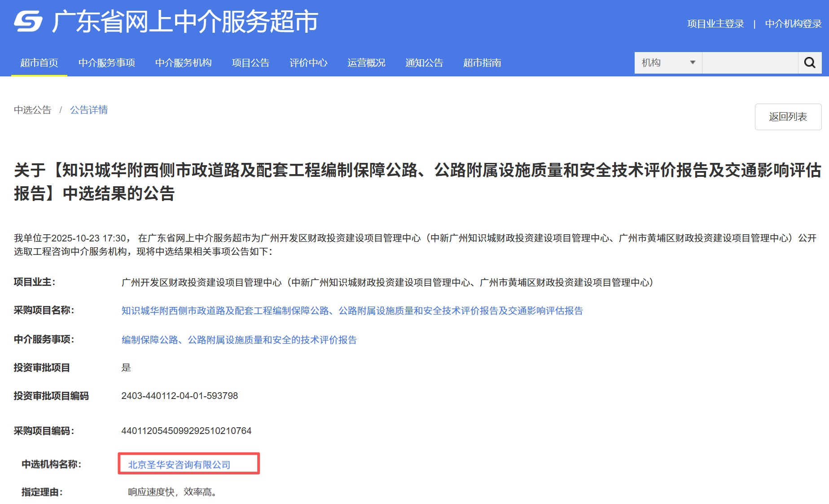The width and height of the screenshot is (829, 504).
Task: Click the magnifier search icon
Action: pos(809,63)
